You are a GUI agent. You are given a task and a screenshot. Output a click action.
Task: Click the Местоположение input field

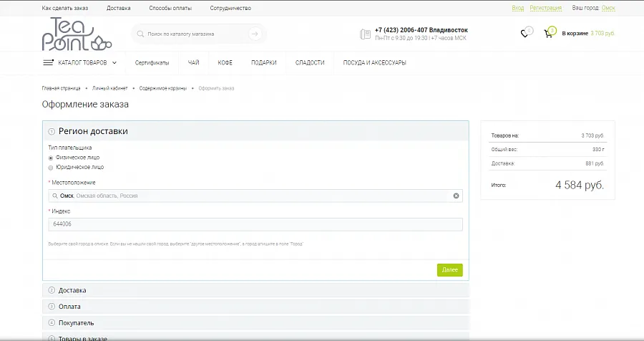(255, 196)
